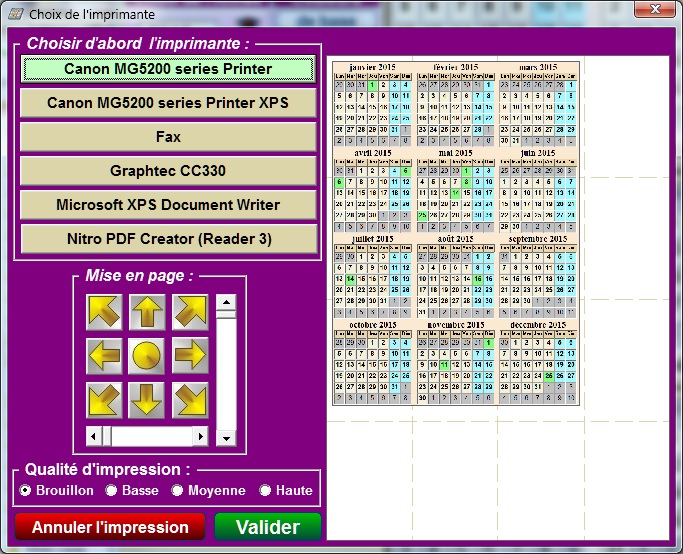Select Basse print quality option
The width and height of the screenshot is (683, 554).
pyautogui.click(x=111, y=491)
